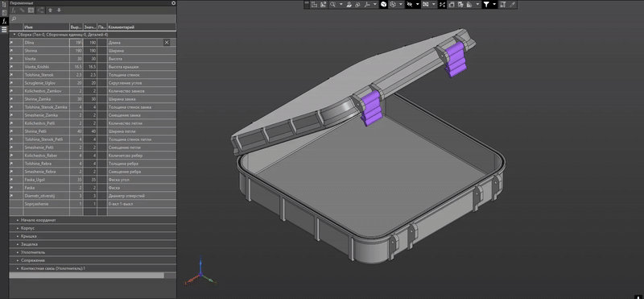
Task: Click the filter funnel icon in the view toolbar
Action: click(x=486, y=5)
